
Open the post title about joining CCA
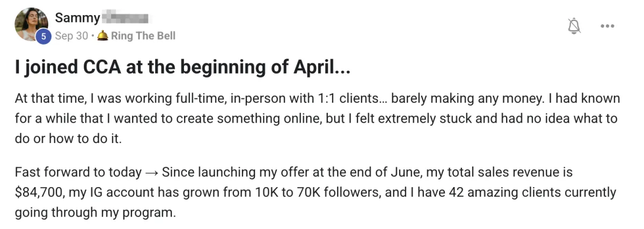click(182, 69)
